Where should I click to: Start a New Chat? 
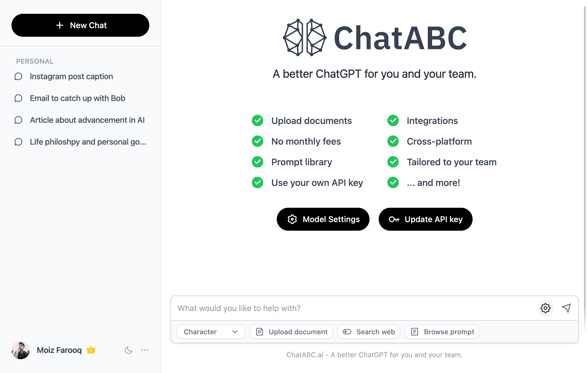point(80,25)
